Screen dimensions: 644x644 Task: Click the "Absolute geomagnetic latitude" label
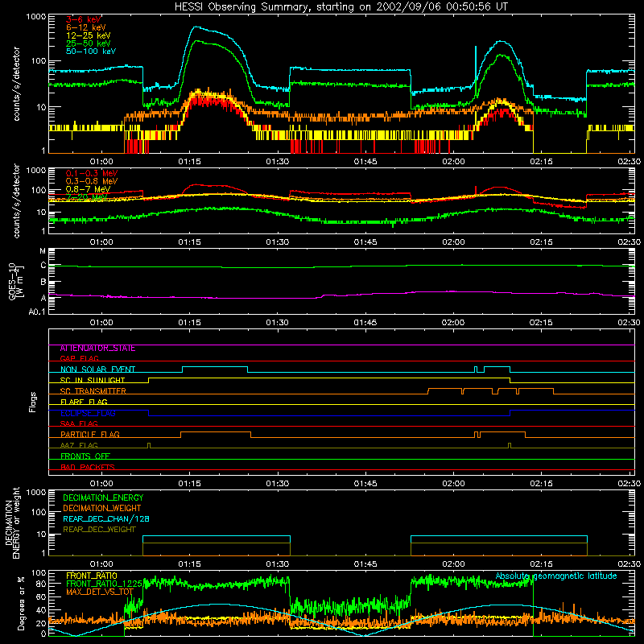coord(556,576)
